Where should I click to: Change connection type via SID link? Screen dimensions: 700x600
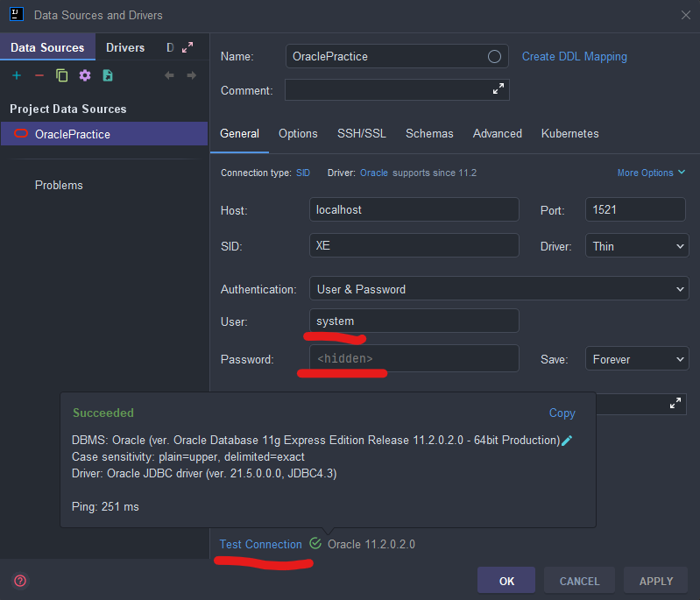tap(303, 173)
